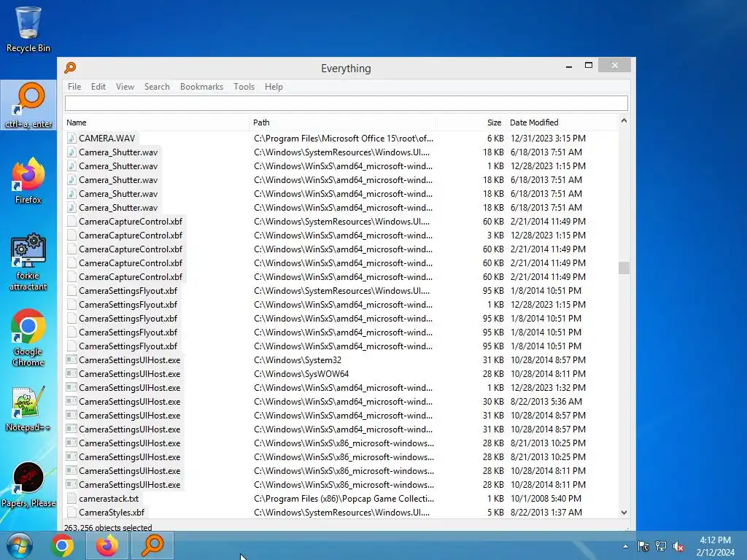Select the Notepad++ desktop shortcut
Image resolution: width=747 pixels, height=560 pixels.
tap(28, 408)
